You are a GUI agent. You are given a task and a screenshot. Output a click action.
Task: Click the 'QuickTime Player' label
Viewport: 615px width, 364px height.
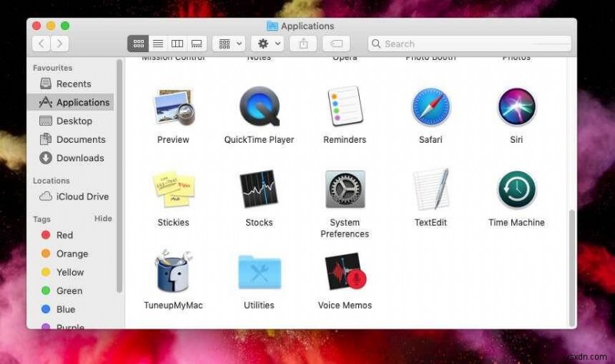coord(259,140)
